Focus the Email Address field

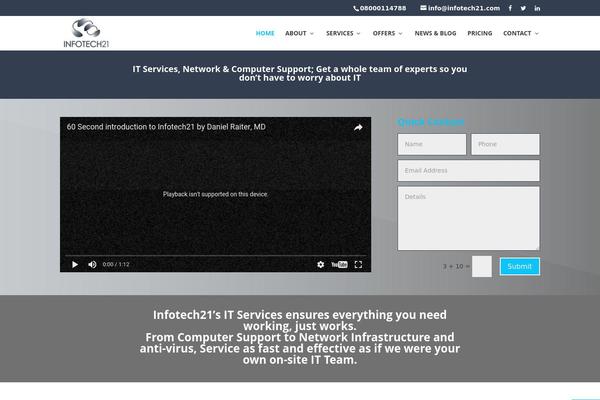(x=469, y=170)
